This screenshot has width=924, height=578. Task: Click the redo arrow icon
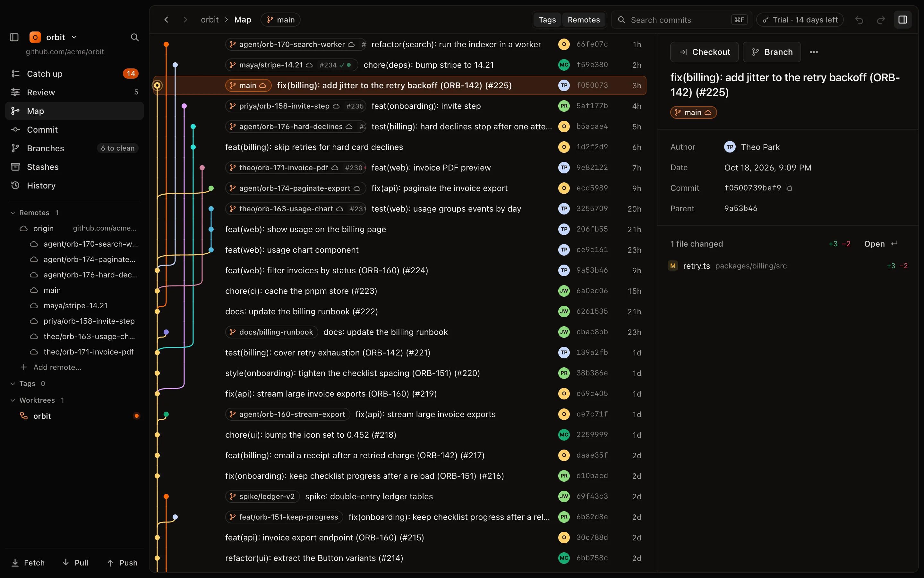coord(881,20)
